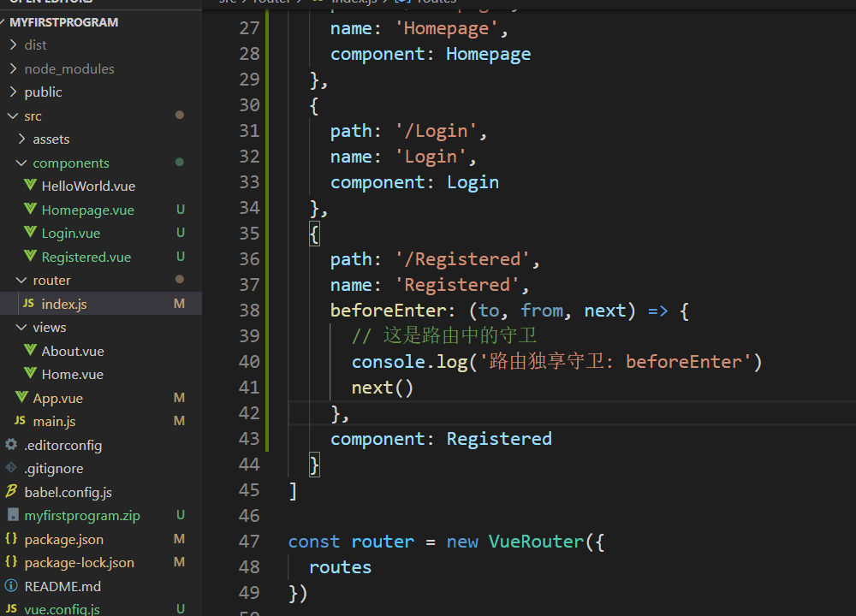Click the Vue icon next to App.vue
The image size is (856, 616).
pos(22,397)
